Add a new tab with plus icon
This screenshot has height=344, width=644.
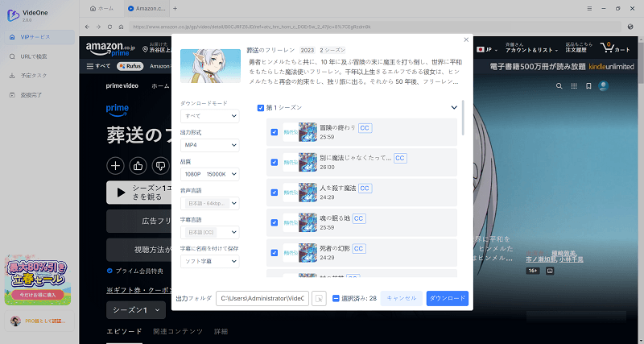175,8
